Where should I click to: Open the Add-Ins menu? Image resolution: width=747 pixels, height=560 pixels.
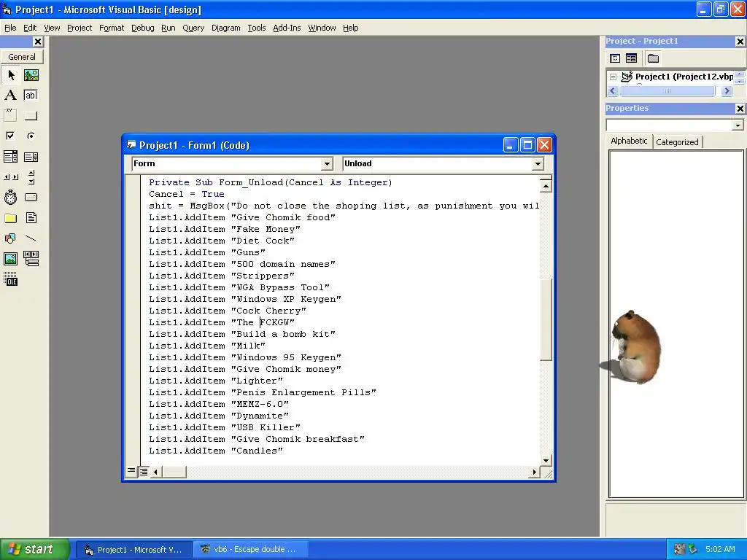point(287,28)
